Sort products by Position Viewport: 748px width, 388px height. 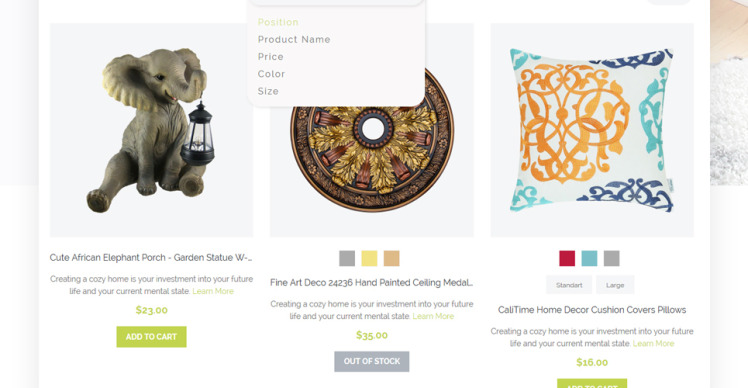tap(278, 22)
